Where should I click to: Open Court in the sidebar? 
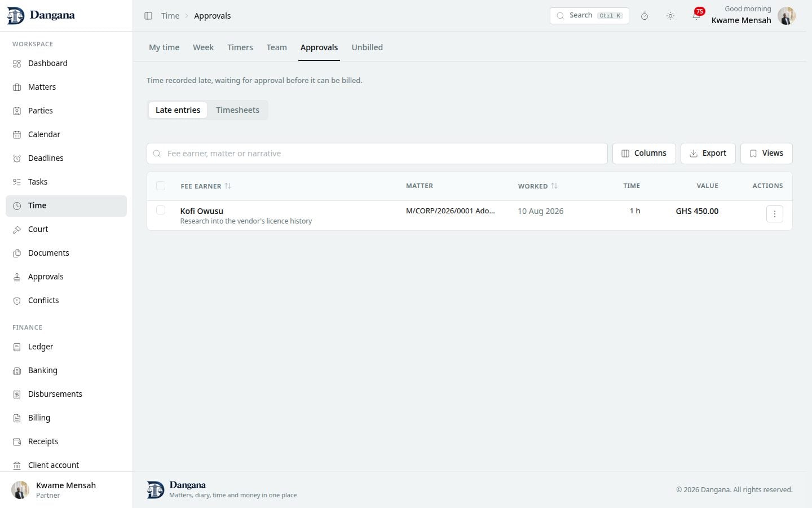[66, 229]
